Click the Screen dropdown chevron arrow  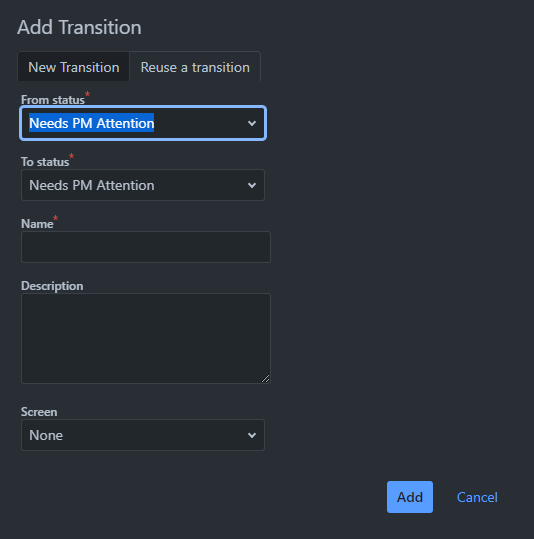pyautogui.click(x=252, y=436)
